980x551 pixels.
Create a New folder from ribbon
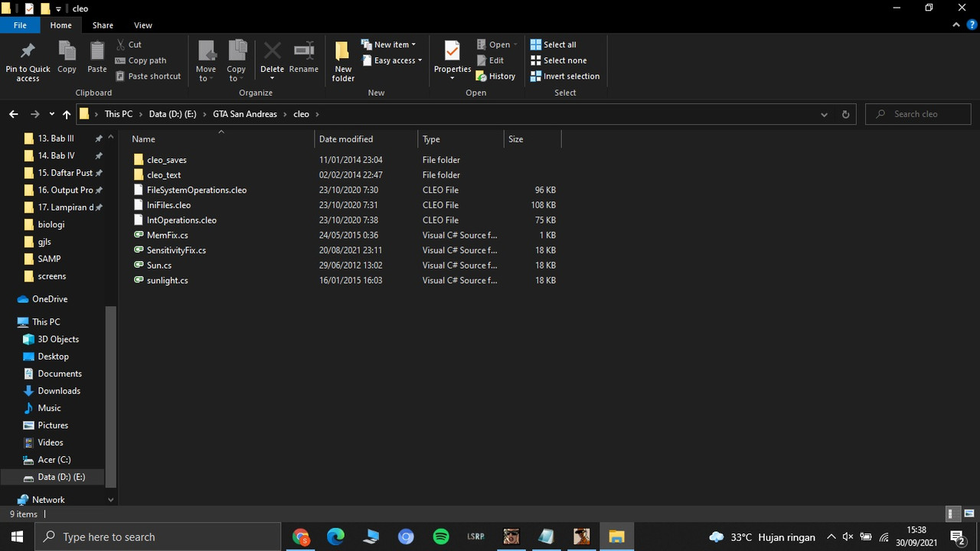(x=343, y=61)
